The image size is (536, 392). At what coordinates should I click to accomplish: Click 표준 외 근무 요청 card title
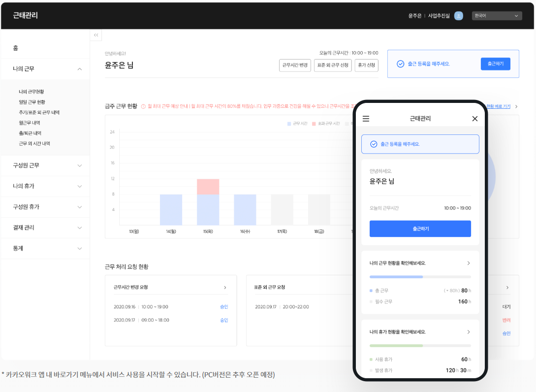coord(269,287)
